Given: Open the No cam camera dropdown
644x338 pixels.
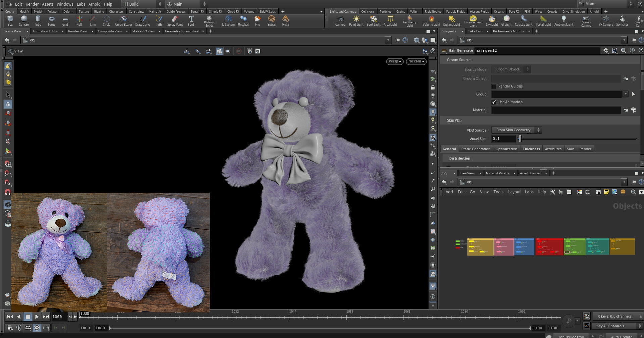Looking at the screenshot, I should pos(416,61).
